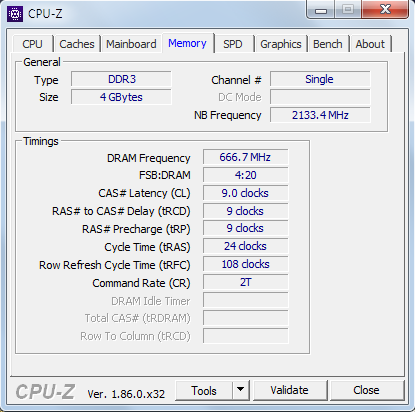Click the 'DRAM Frequency' label

pyautogui.click(x=149, y=158)
